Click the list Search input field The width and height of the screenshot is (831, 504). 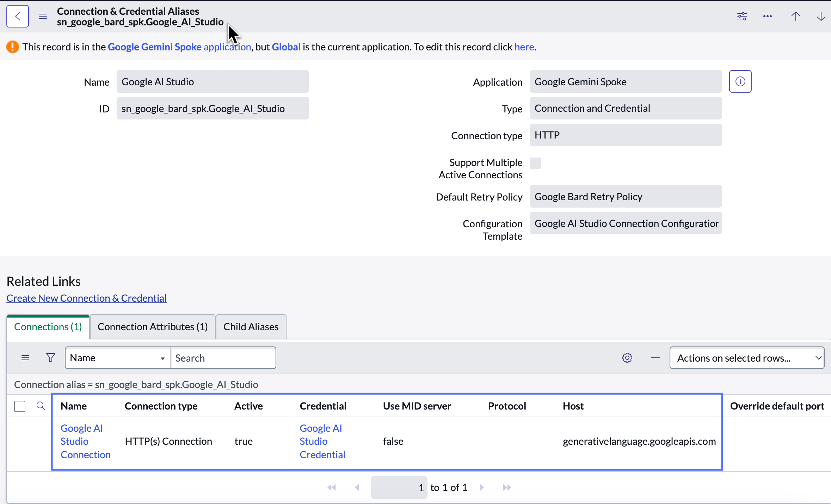click(x=223, y=358)
